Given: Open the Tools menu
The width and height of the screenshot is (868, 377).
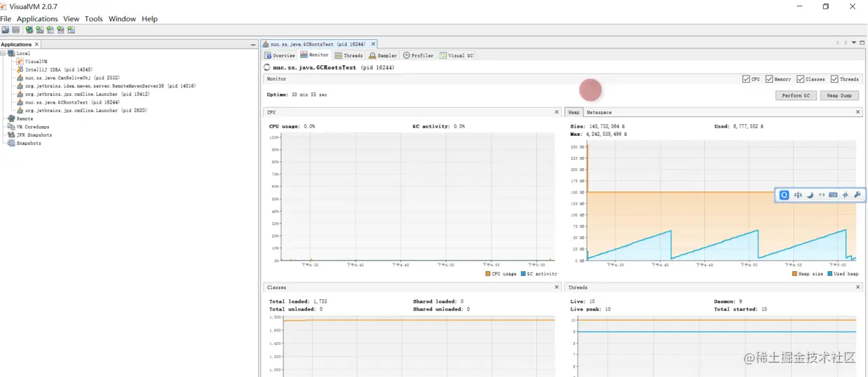Looking at the screenshot, I should point(94,19).
